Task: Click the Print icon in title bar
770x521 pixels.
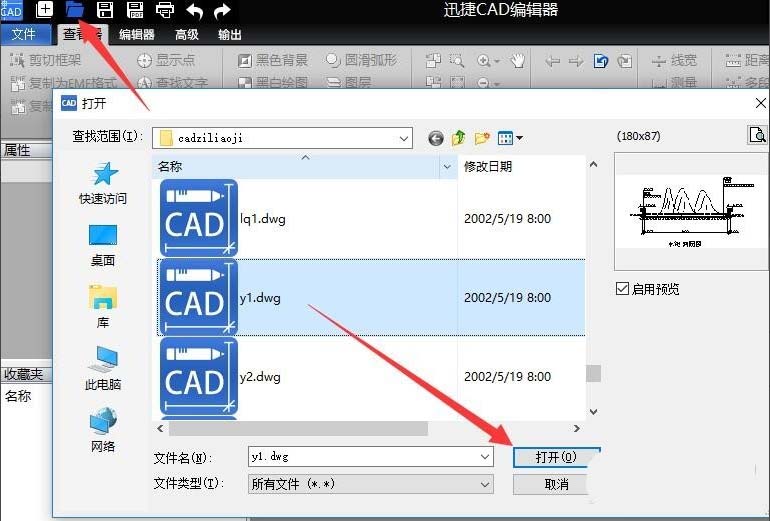Action: 165,10
